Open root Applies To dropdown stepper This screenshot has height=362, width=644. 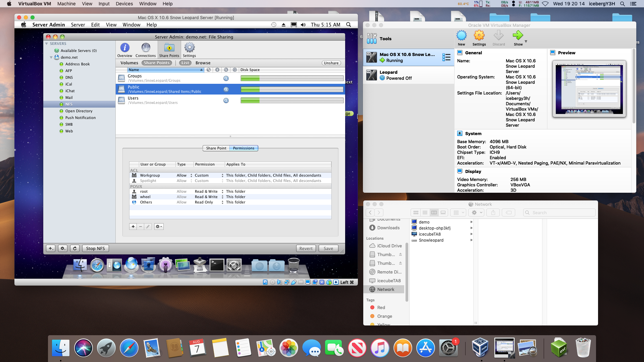click(222, 191)
